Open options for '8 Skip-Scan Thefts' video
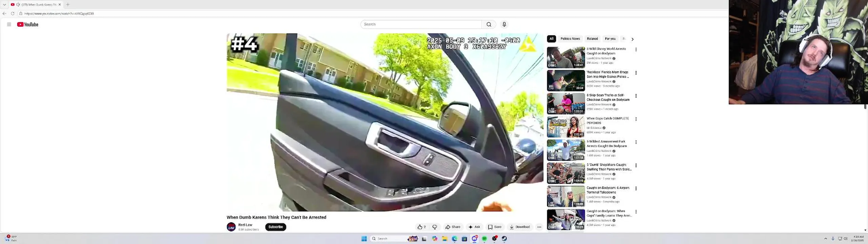The width and height of the screenshot is (868, 244). point(636,96)
